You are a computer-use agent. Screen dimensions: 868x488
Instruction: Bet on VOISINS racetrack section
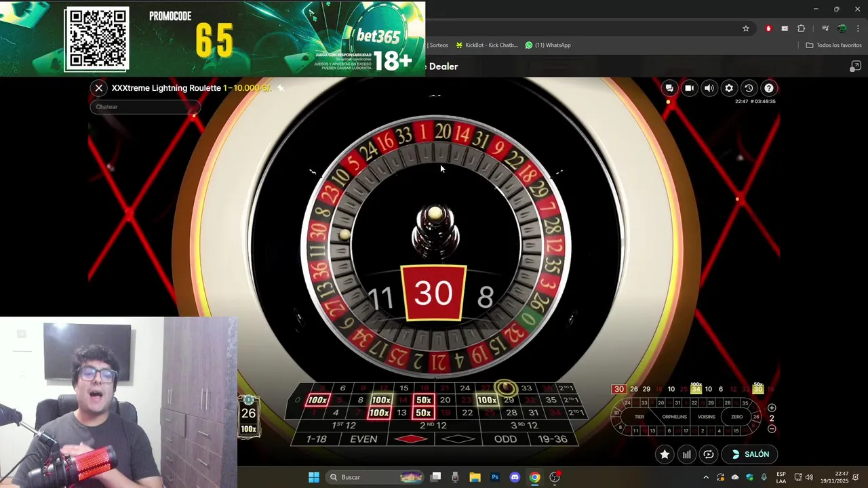(x=707, y=417)
